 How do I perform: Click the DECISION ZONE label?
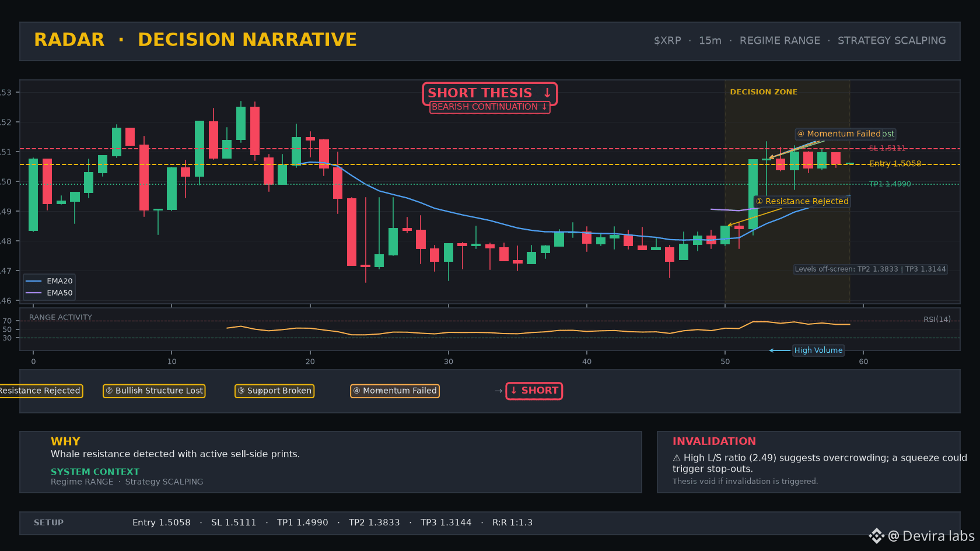[764, 92]
